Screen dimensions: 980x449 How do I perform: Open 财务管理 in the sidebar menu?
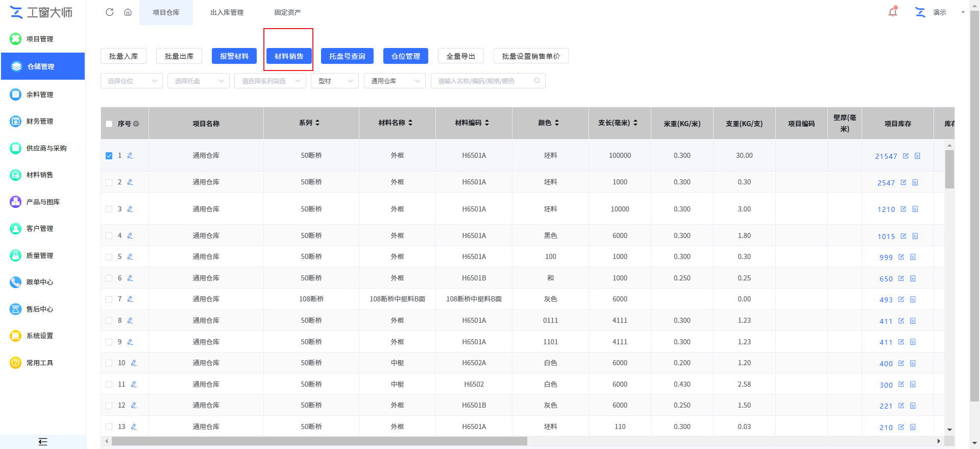tap(40, 121)
